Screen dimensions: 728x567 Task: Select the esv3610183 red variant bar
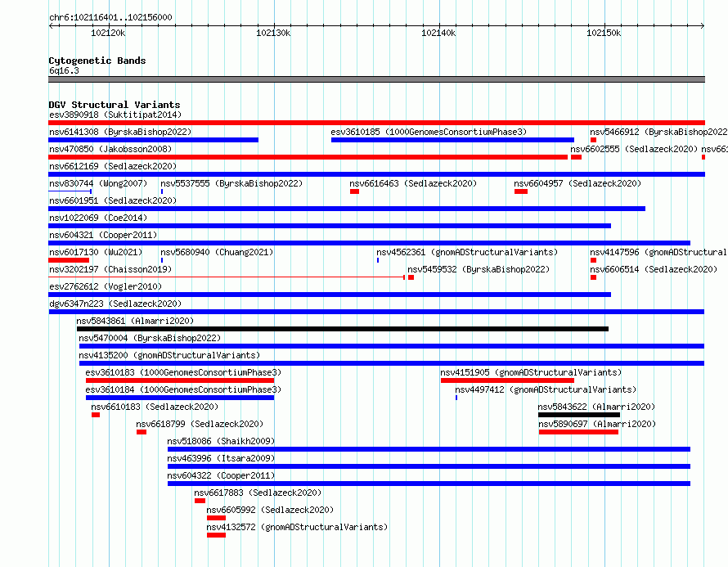point(180,380)
